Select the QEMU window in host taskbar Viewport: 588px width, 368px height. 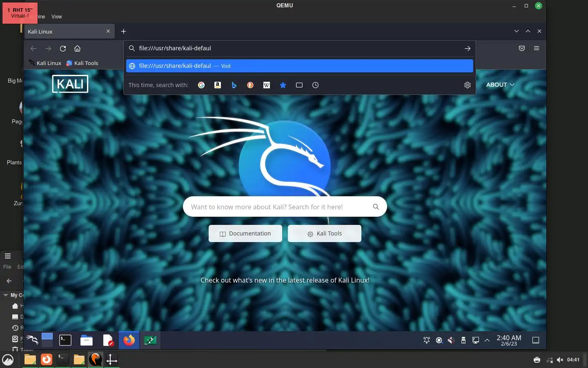96,359
